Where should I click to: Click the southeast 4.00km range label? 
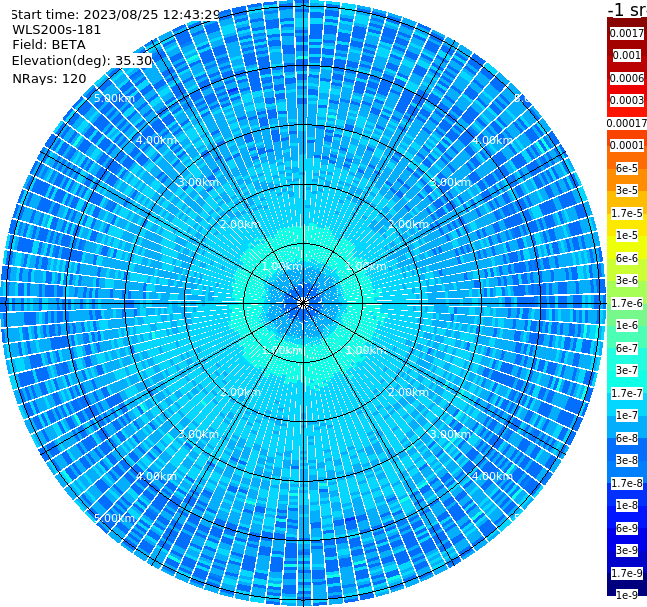click(x=492, y=476)
